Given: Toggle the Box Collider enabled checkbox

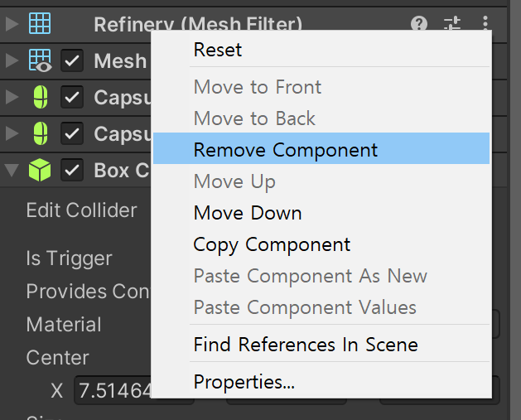Looking at the screenshot, I should point(73,170).
